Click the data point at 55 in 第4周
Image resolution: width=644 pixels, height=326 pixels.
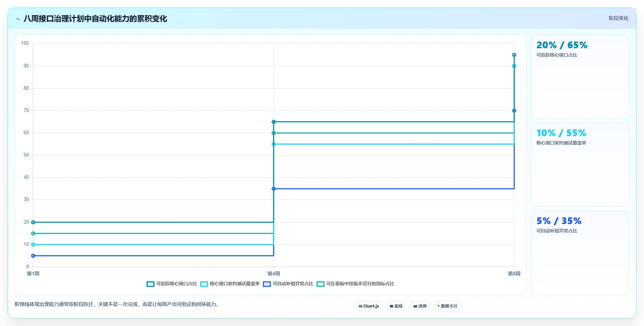coord(273,144)
